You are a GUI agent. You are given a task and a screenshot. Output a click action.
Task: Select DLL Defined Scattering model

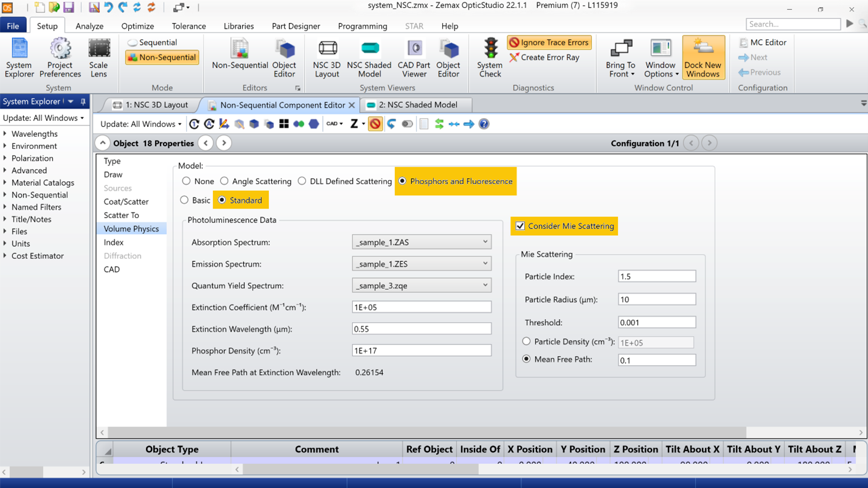tap(302, 181)
